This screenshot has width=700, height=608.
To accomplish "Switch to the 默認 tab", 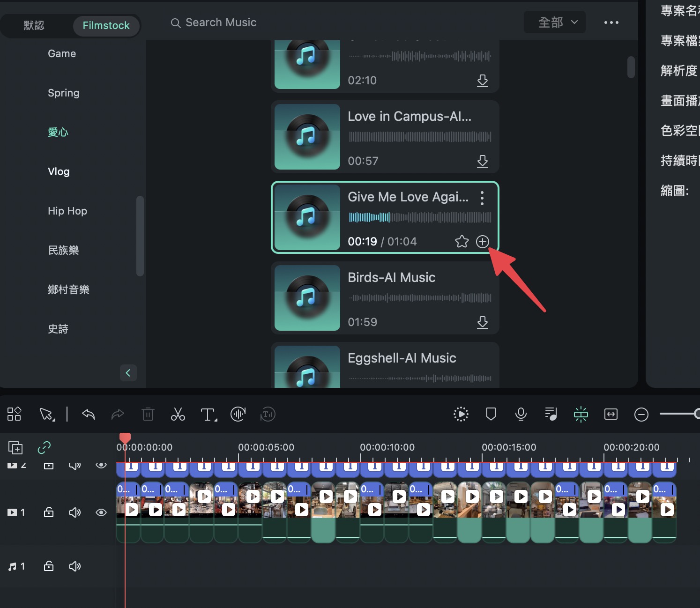I will 34,25.
